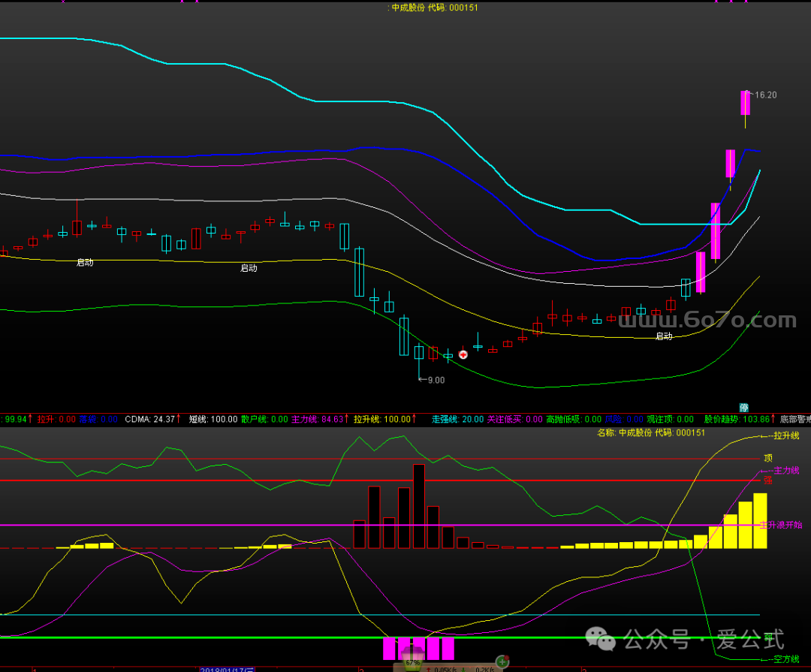Click the tallest yellow histogram bar at right
811x672 pixels.
click(760, 520)
